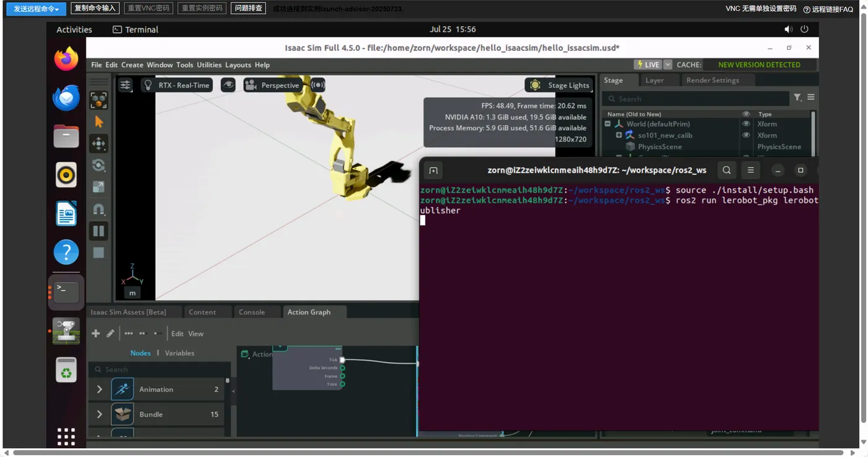Viewport: 868px width, 457px height.
Task: Click the m units label in viewport
Action: point(132,293)
